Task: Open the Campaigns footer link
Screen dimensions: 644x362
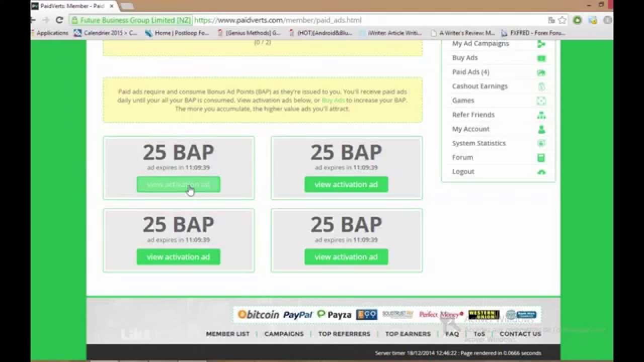Action: (284, 333)
